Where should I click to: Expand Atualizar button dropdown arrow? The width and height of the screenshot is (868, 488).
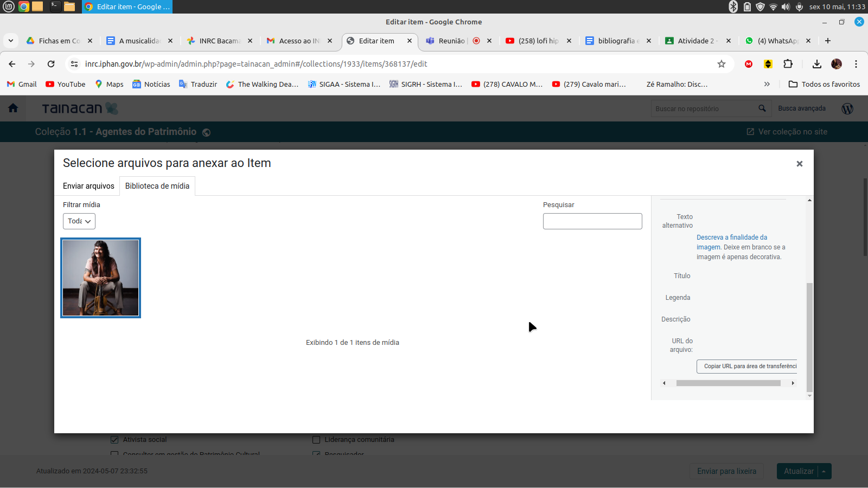tap(824, 471)
